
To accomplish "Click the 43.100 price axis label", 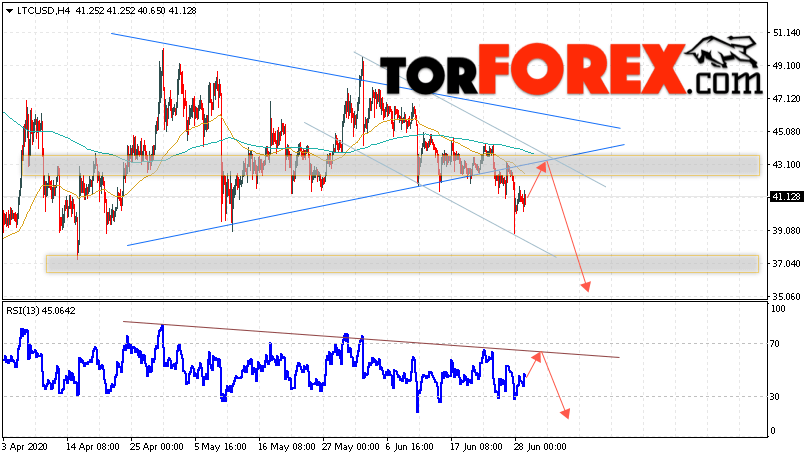I will point(786,165).
